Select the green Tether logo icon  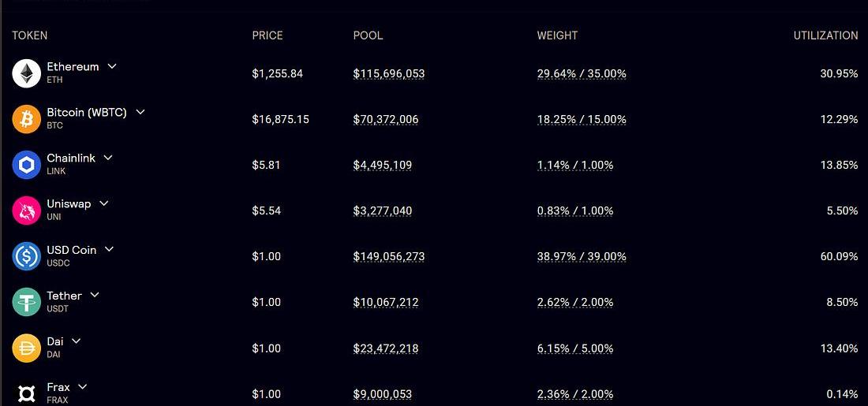[x=27, y=302]
